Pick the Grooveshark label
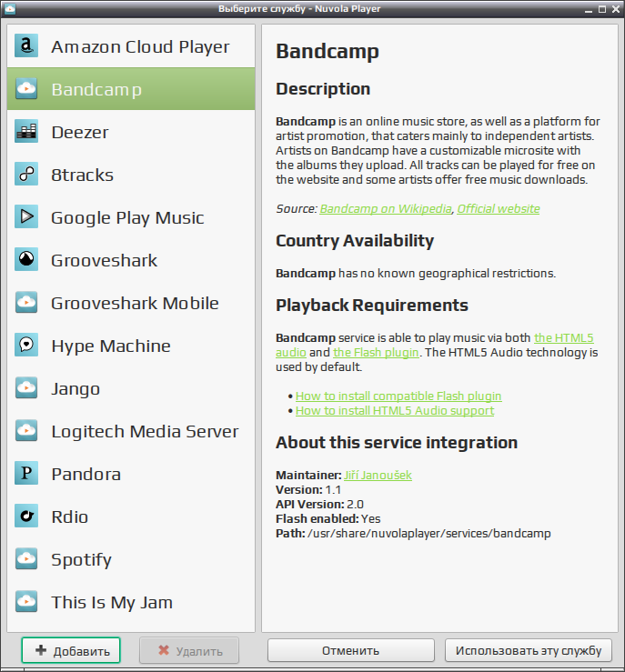 [104, 261]
